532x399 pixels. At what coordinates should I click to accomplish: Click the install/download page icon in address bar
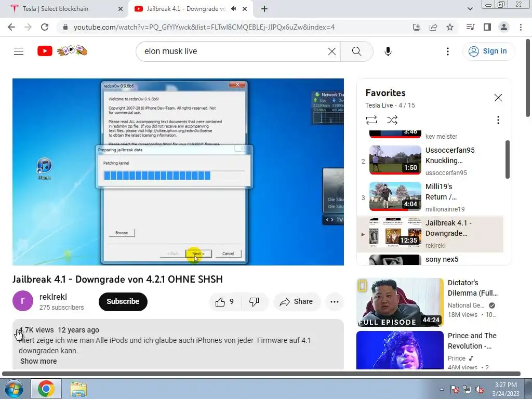coord(416,27)
